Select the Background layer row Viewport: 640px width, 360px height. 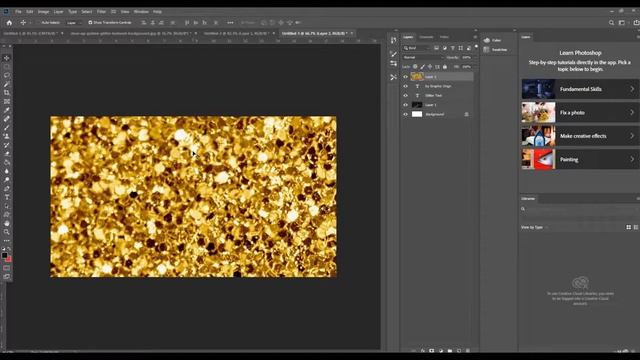[x=438, y=114]
